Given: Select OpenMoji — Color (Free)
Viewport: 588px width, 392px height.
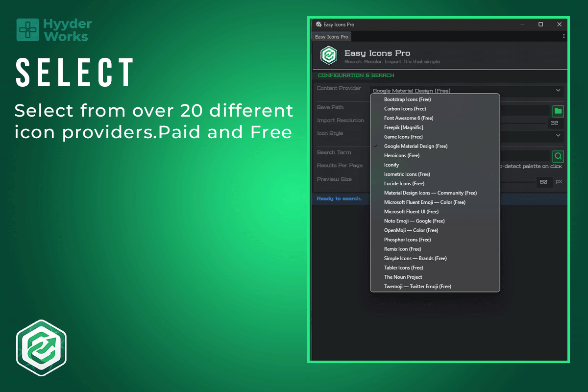Looking at the screenshot, I should pos(435,230).
